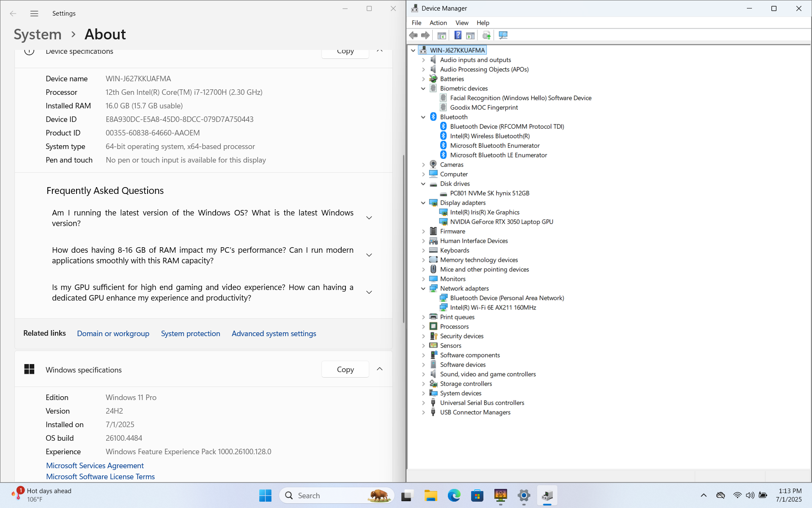The image size is (812, 508).
Task: Open Microsoft Software License Terms link
Action: pos(100,477)
